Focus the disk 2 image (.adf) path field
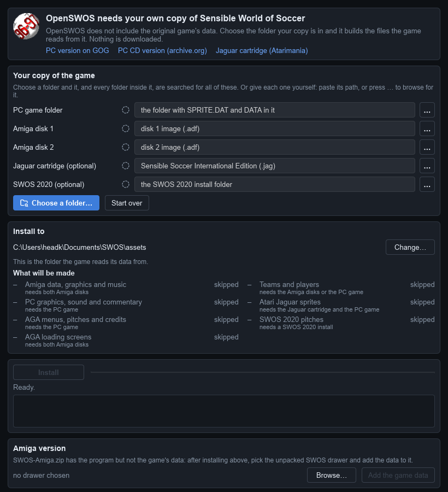This screenshot has width=448, height=492. [275, 147]
